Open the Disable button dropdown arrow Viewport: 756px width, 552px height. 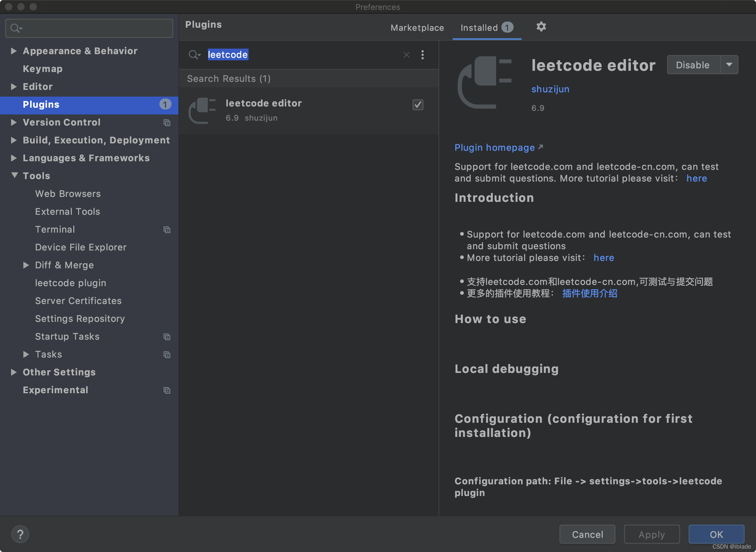click(729, 65)
